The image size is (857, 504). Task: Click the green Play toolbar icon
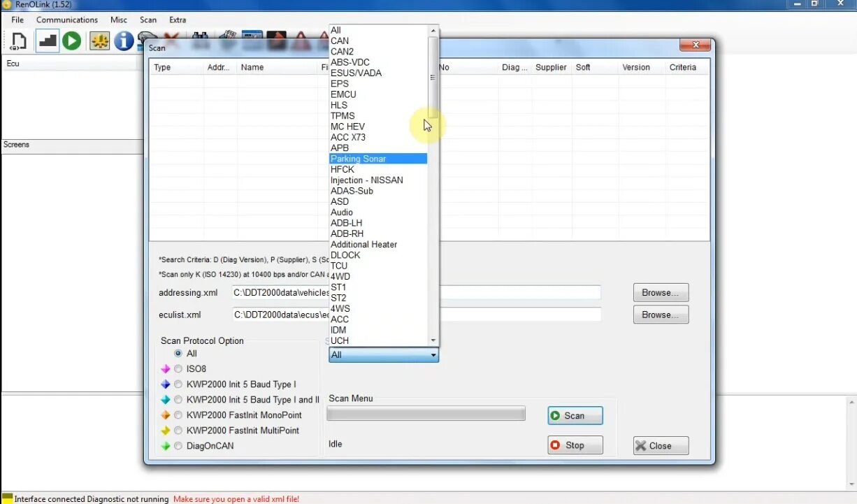[x=71, y=41]
